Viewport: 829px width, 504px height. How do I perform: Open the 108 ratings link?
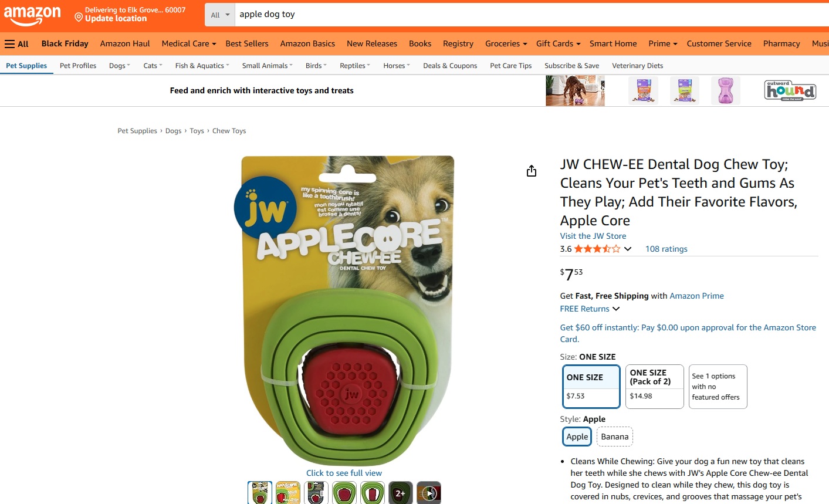(666, 249)
